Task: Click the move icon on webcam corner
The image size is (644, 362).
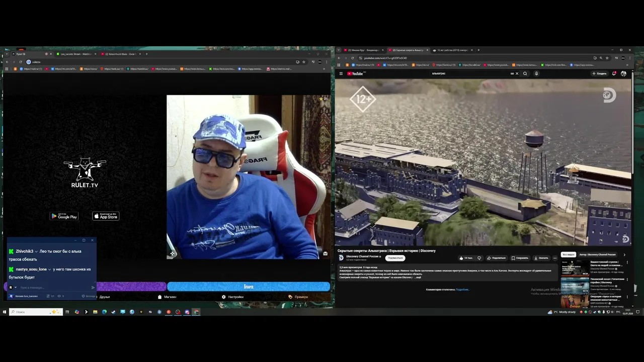Action: click(172, 254)
